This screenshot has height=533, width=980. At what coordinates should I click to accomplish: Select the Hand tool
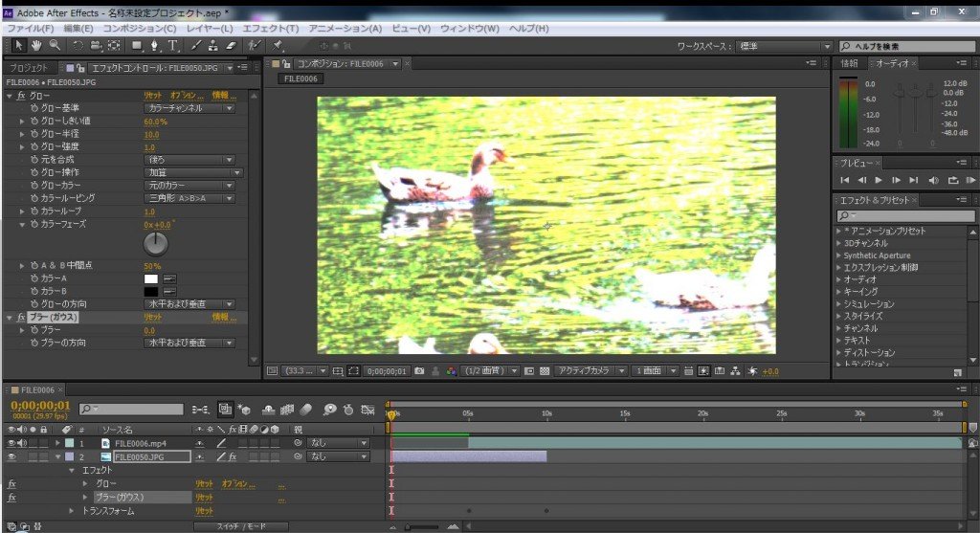pos(37,45)
